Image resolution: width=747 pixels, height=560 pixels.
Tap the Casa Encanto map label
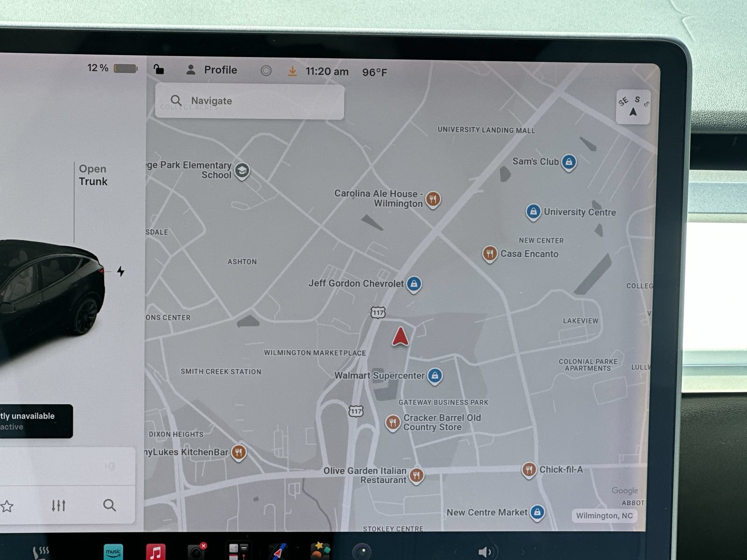pyautogui.click(x=529, y=254)
